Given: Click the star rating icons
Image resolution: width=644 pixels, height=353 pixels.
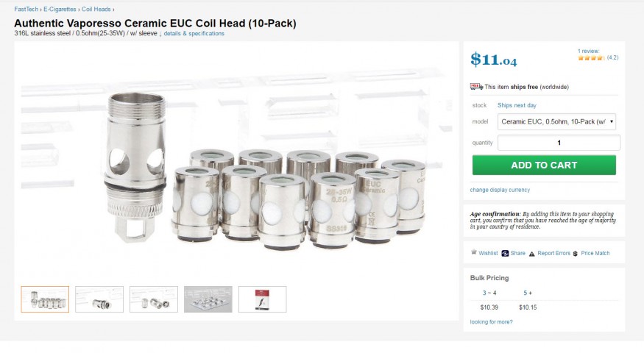Looking at the screenshot, I should pyautogui.click(x=590, y=57).
